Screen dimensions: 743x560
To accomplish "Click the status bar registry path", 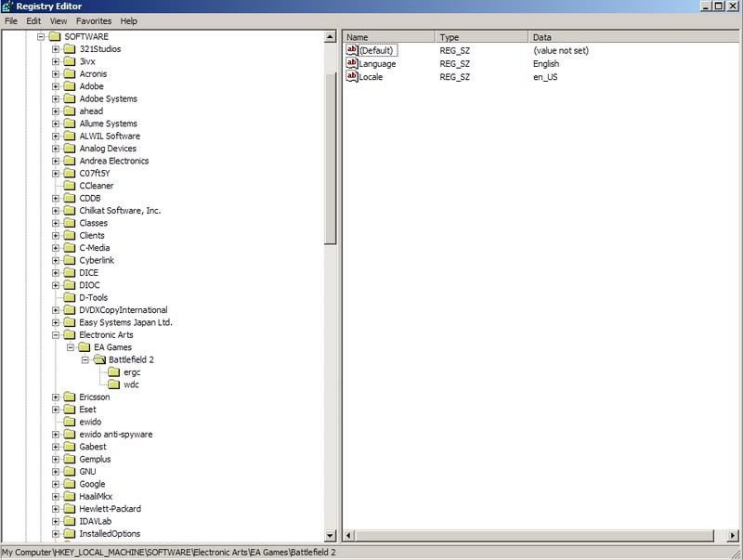I will (x=169, y=553).
